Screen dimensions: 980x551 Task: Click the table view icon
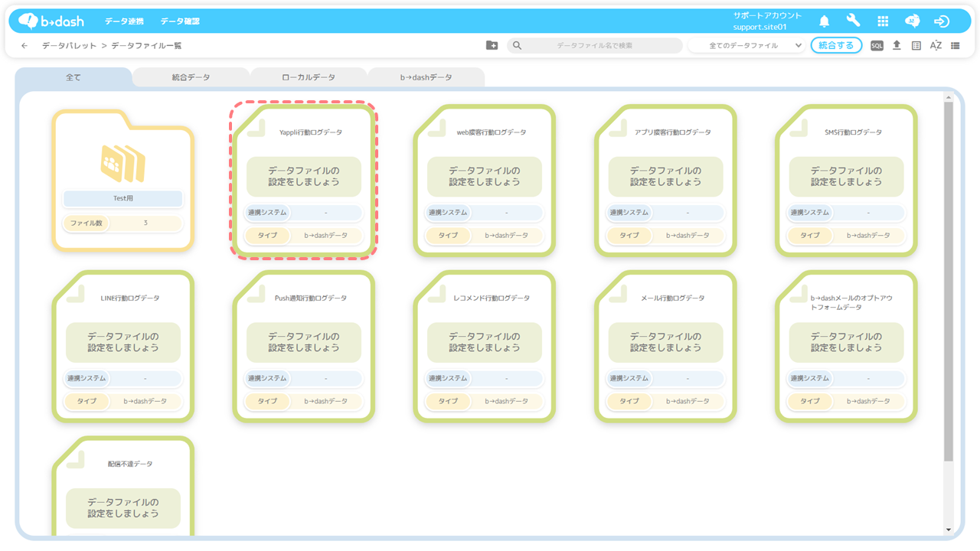point(916,46)
